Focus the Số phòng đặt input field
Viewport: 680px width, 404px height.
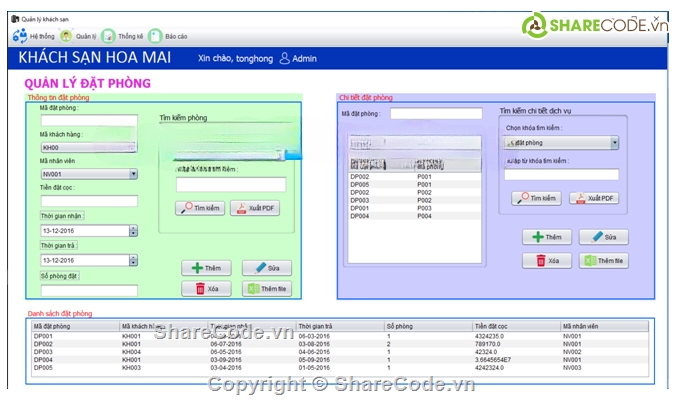(89, 290)
